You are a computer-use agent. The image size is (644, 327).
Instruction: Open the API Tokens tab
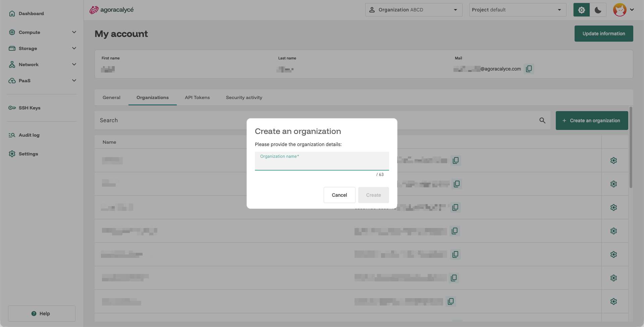click(x=197, y=97)
